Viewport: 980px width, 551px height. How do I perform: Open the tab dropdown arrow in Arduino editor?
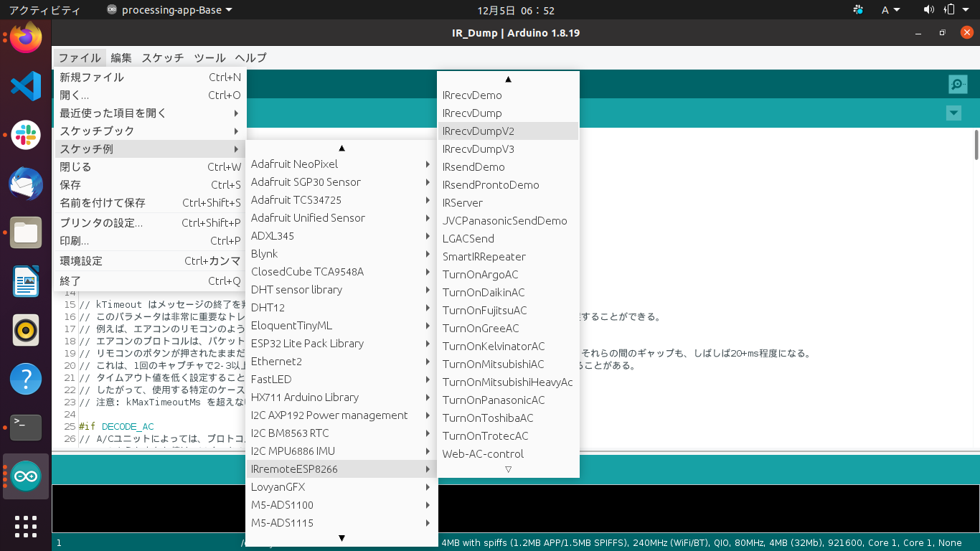pos(953,113)
